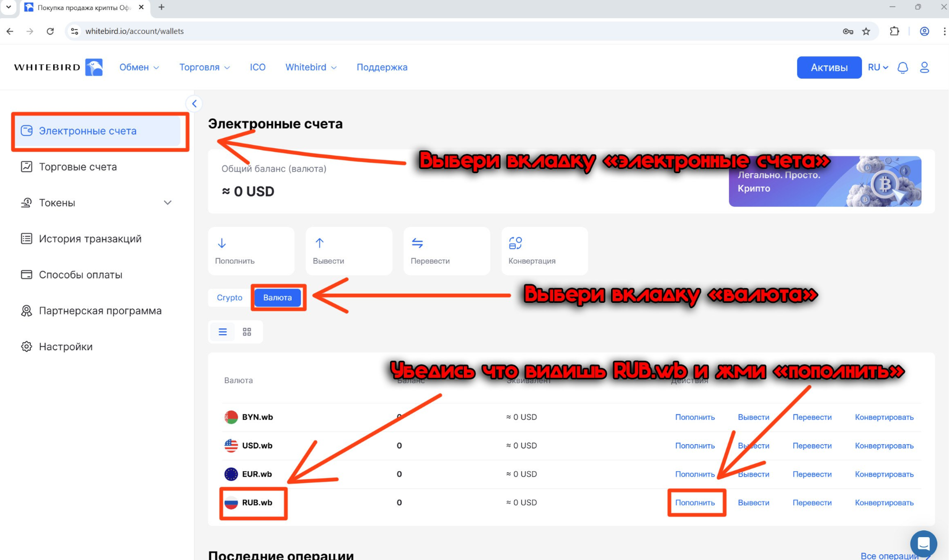Click Перевести for USD.wb
949x560 pixels.
(812, 446)
